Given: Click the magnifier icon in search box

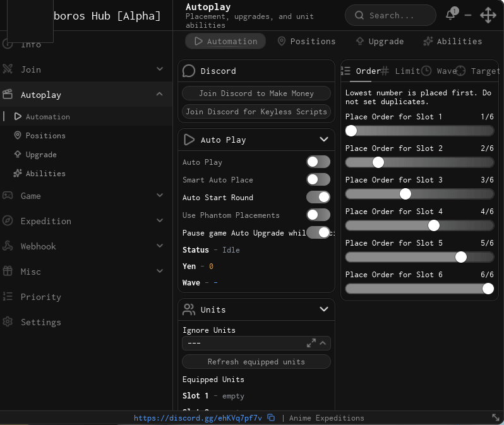Looking at the screenshot, I should coord(359,15).
